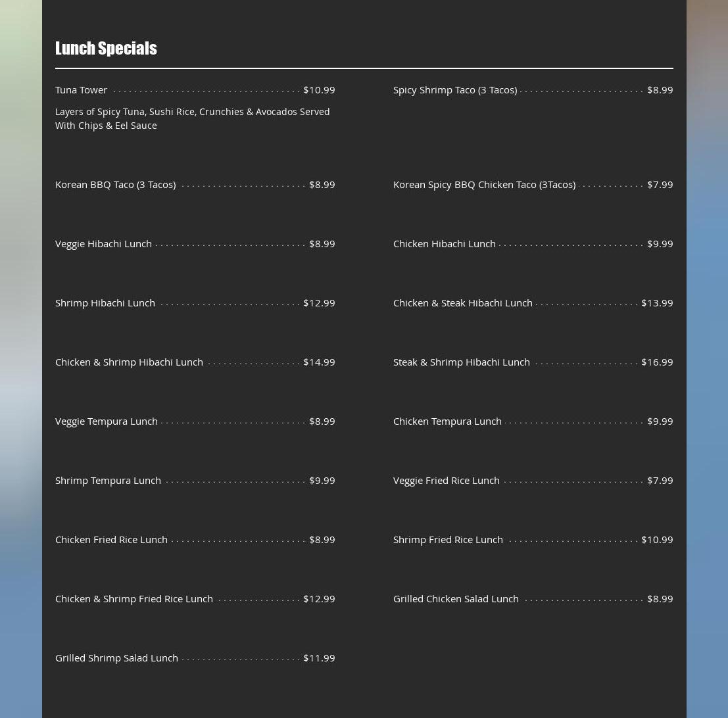Click the Shrimp Fried Rice Lunch price
This screenshot has width=728, height=718.
pos(657,539)
